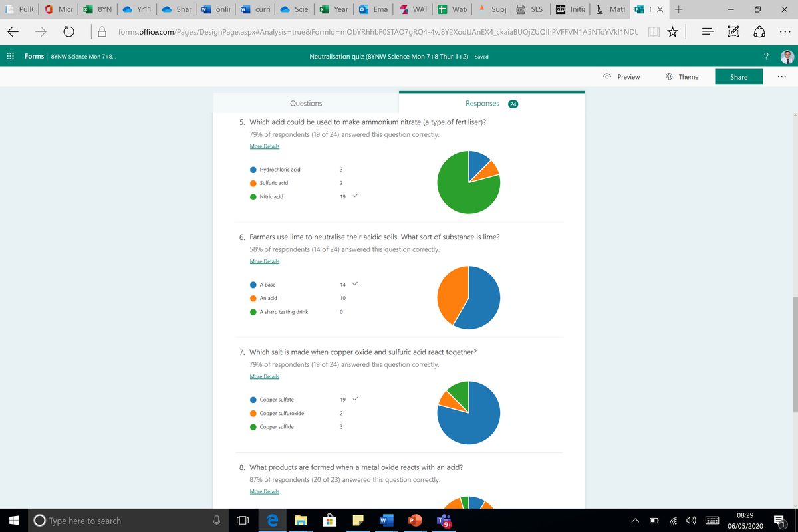This screenshot has height=532, width=798.
Task: Click the 'Copper sulfide' option text
Action: point(277,427)
